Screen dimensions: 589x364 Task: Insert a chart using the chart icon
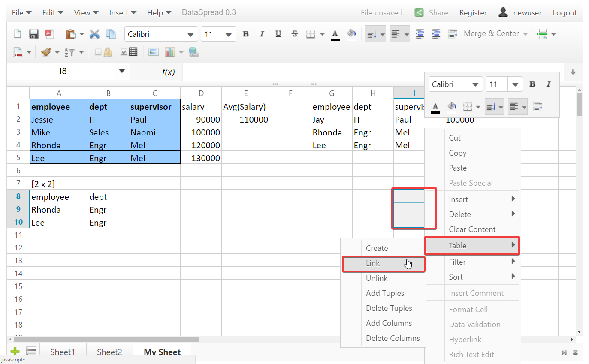(x=169, y=51)
